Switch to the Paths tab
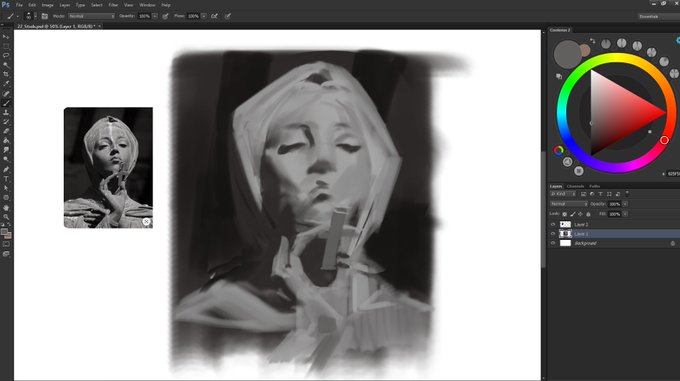Image resolution: width=680 pixels, height=381 pixels. 594,186
